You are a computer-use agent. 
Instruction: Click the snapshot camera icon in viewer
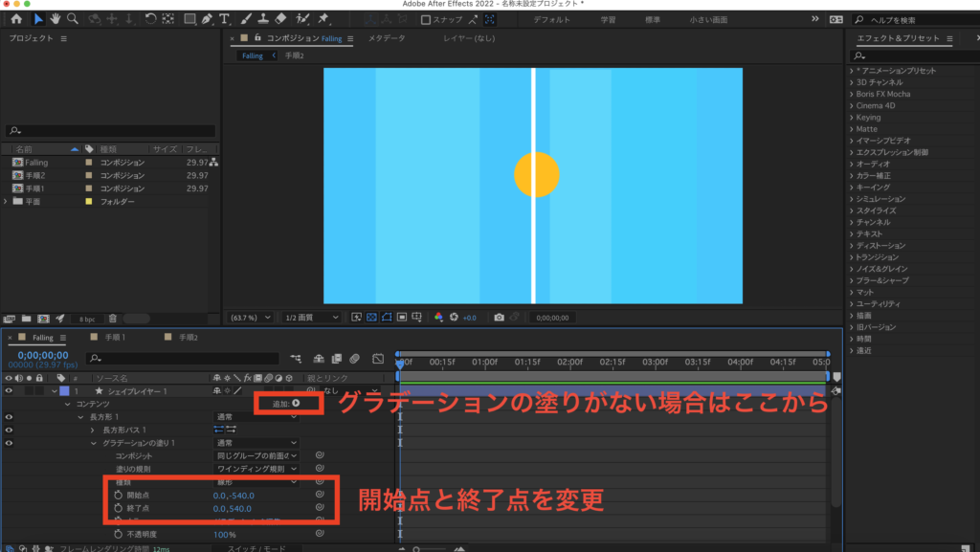pyautogui.click(x=499, y=317)
